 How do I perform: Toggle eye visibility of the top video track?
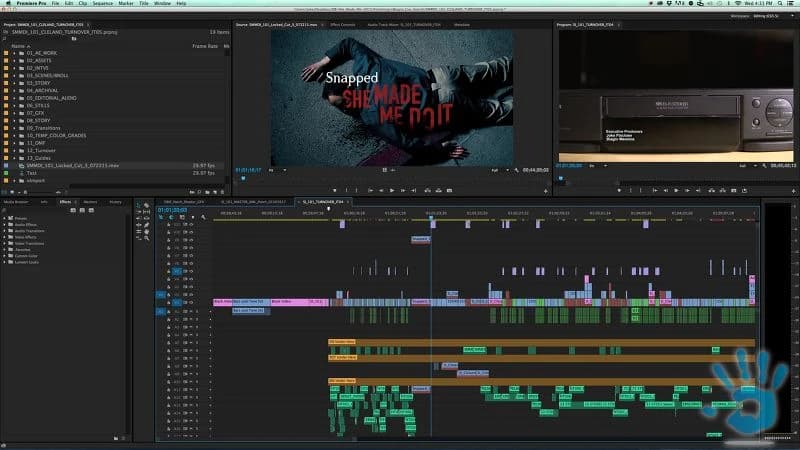click(191, 224)
